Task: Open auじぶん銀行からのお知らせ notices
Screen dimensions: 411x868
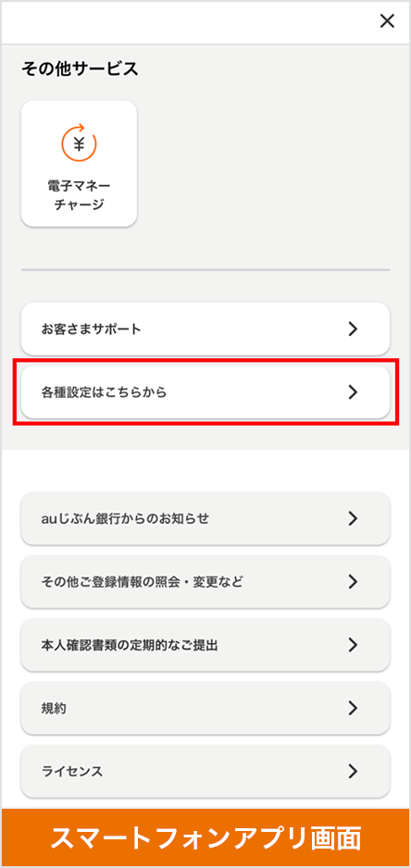Action: [205, 518]
